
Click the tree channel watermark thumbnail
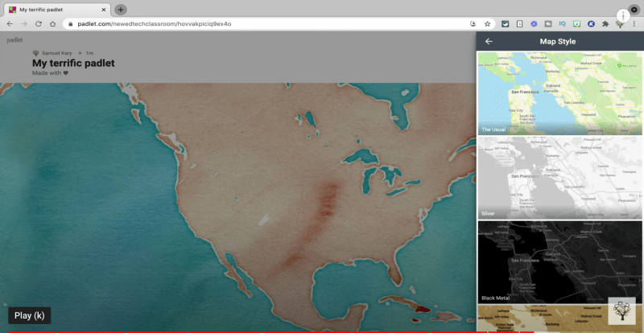(621, 311)
